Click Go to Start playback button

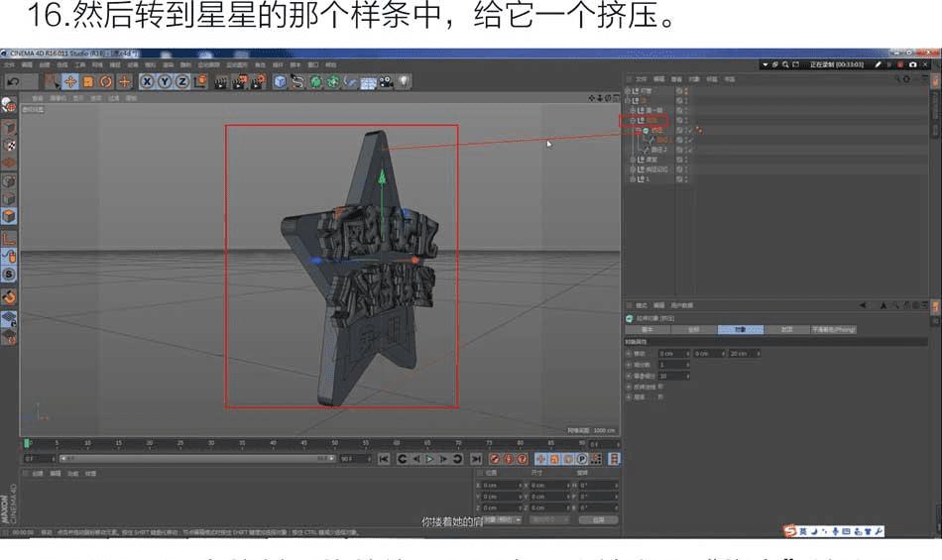(x=384, y=459)
